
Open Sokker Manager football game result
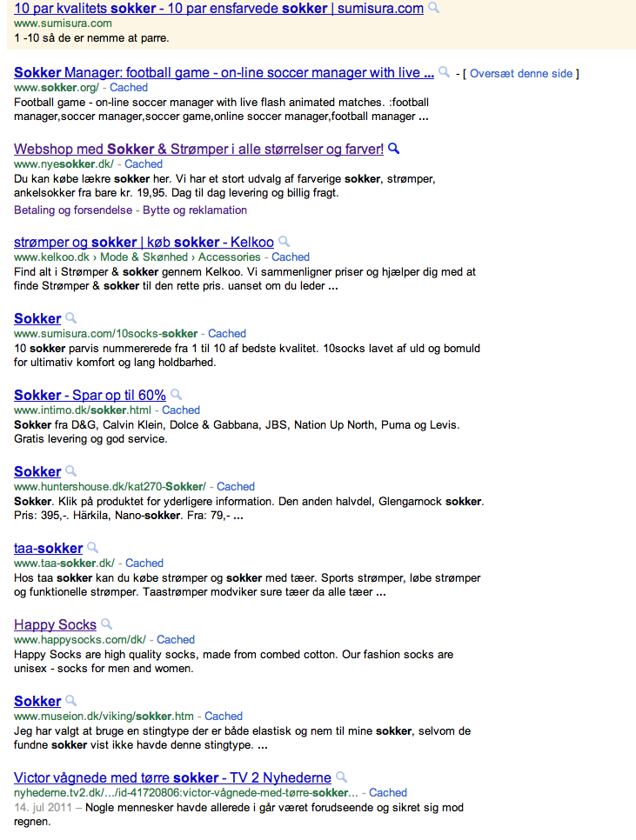click(224, 73)
